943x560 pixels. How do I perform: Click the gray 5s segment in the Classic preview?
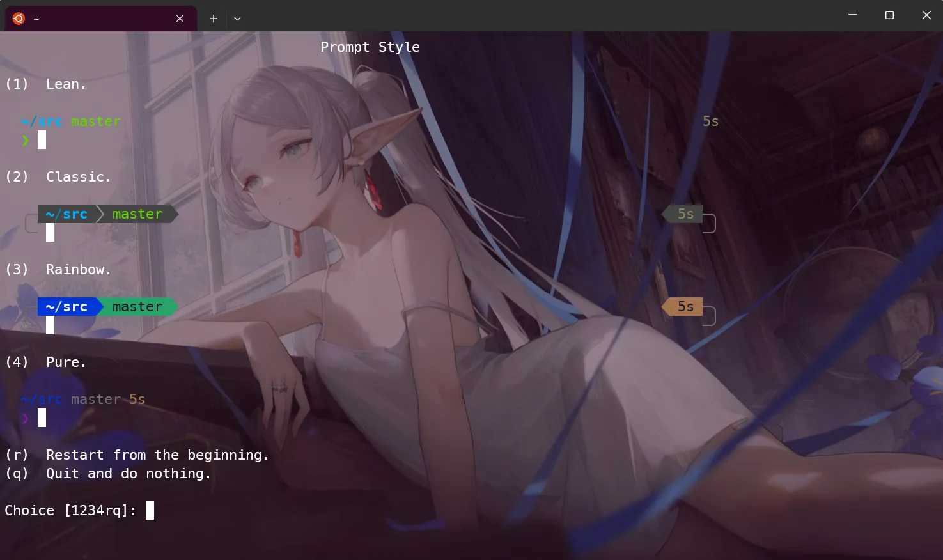point(685,214)
